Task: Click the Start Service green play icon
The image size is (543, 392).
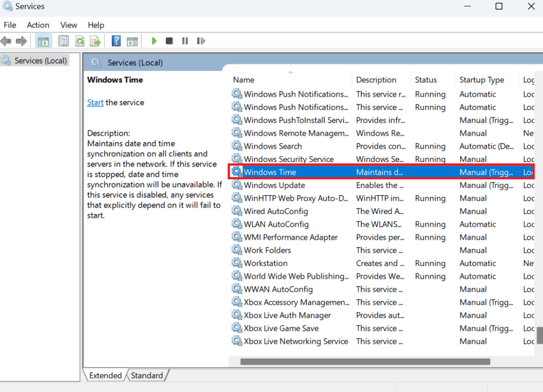Action: (x=154, y=41)
